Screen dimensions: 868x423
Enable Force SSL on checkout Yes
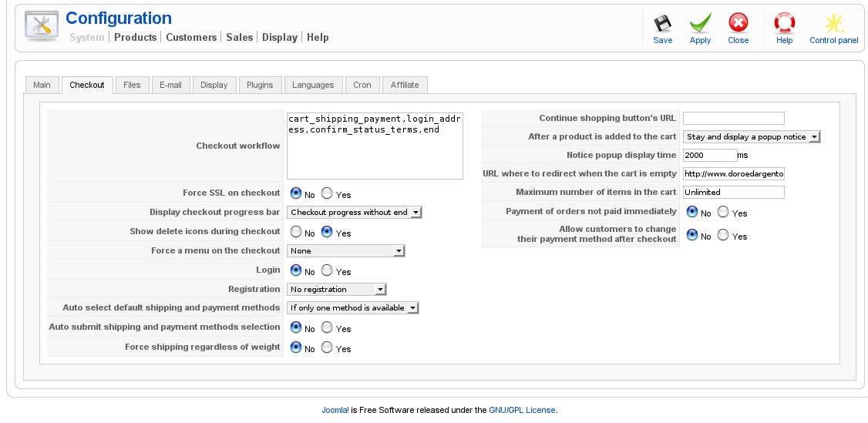pos(327,194)
